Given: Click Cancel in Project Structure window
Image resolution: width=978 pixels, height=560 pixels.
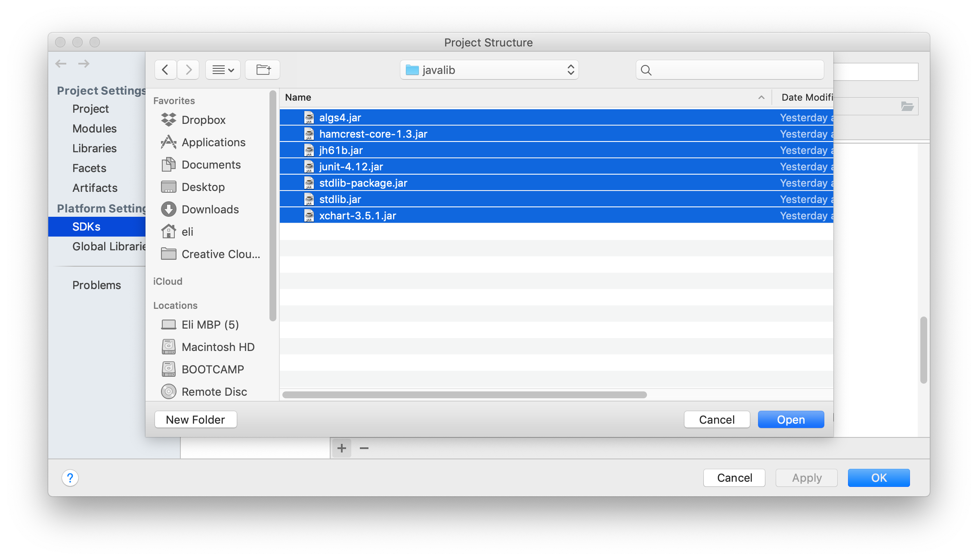Looking at the screenshot, I should [734, 478].
